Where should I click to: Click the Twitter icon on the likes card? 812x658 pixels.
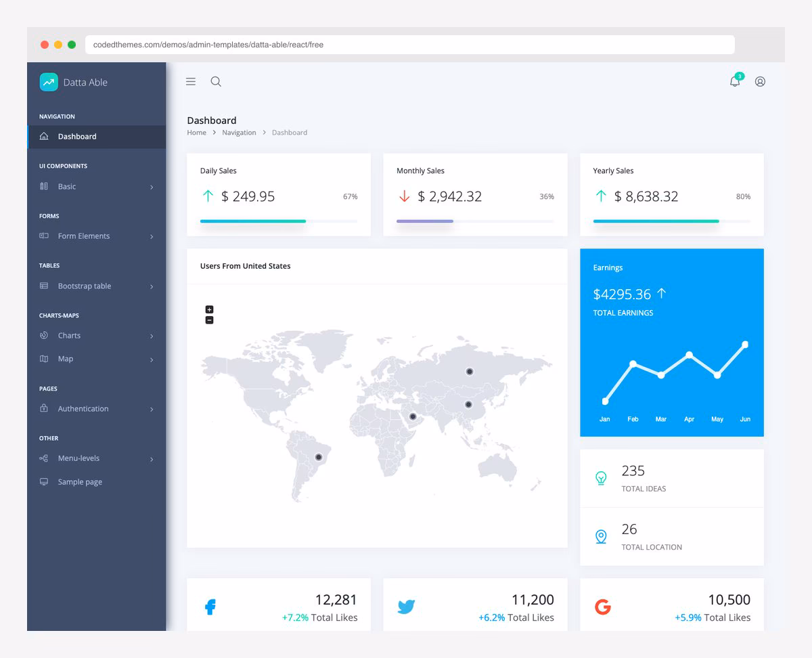(406, 607)
